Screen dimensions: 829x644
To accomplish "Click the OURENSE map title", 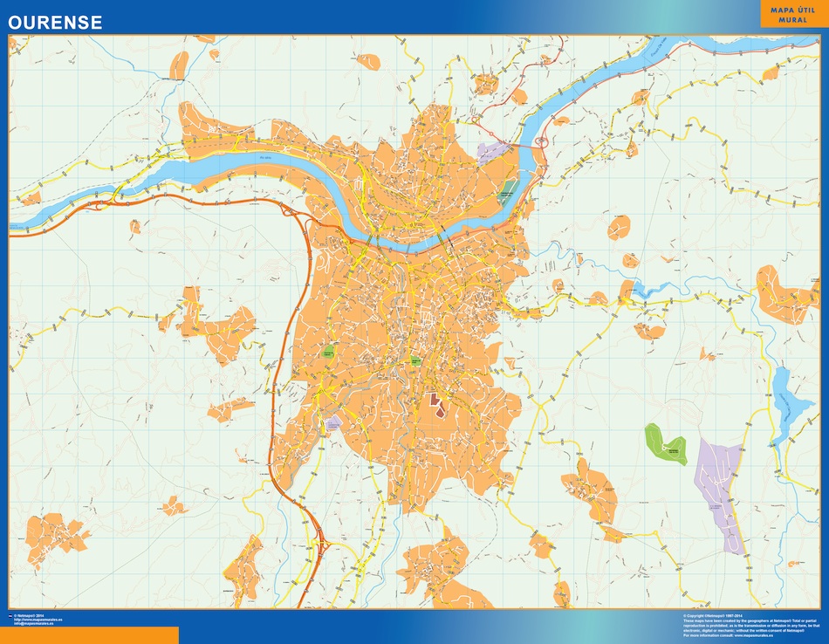I will tap(56, 22).
